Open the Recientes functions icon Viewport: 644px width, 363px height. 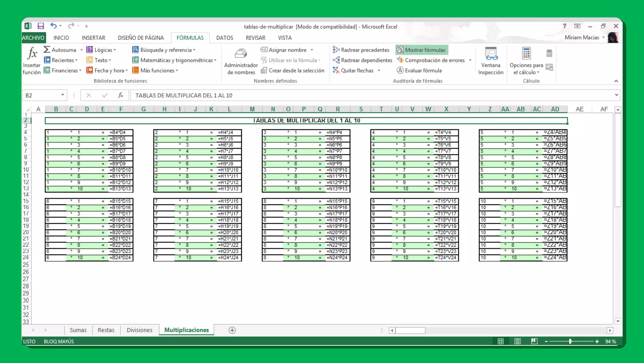tap(47, 60)
